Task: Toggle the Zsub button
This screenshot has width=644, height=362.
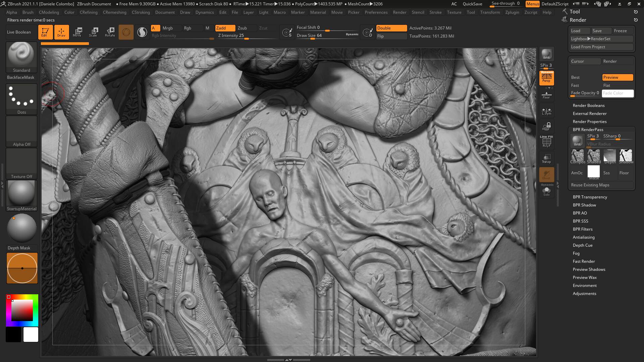Action: coord(246,28)
